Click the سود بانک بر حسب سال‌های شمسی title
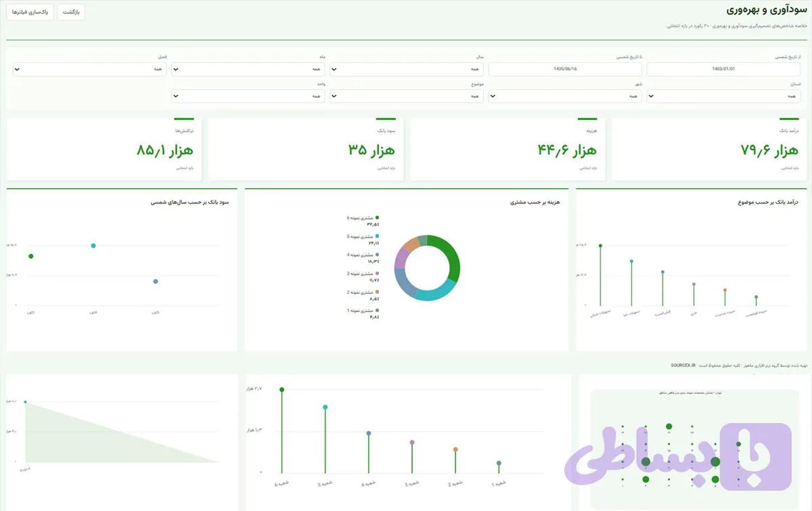Screen dimensions: 812x511 191,202
